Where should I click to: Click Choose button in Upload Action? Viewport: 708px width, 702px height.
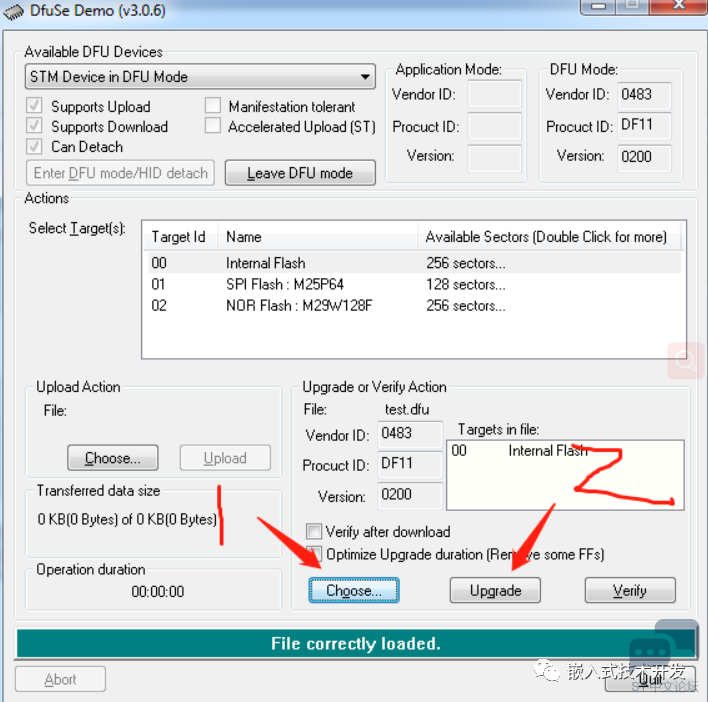113,458
